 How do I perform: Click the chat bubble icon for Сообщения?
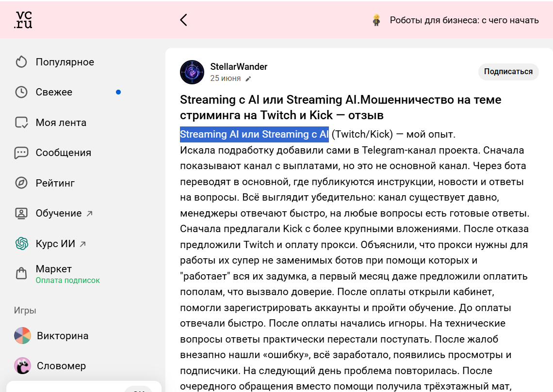pos(21,153)
